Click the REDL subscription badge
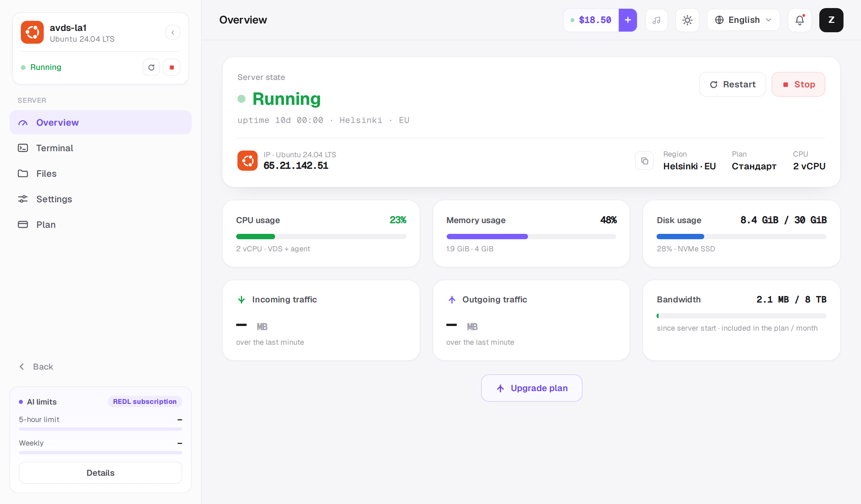Screen dimensions: 861x504 point(145,402)
